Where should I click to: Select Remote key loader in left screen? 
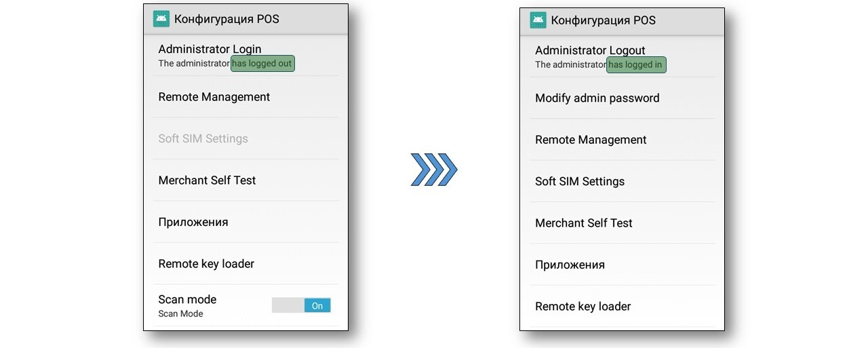click(245, 264)
